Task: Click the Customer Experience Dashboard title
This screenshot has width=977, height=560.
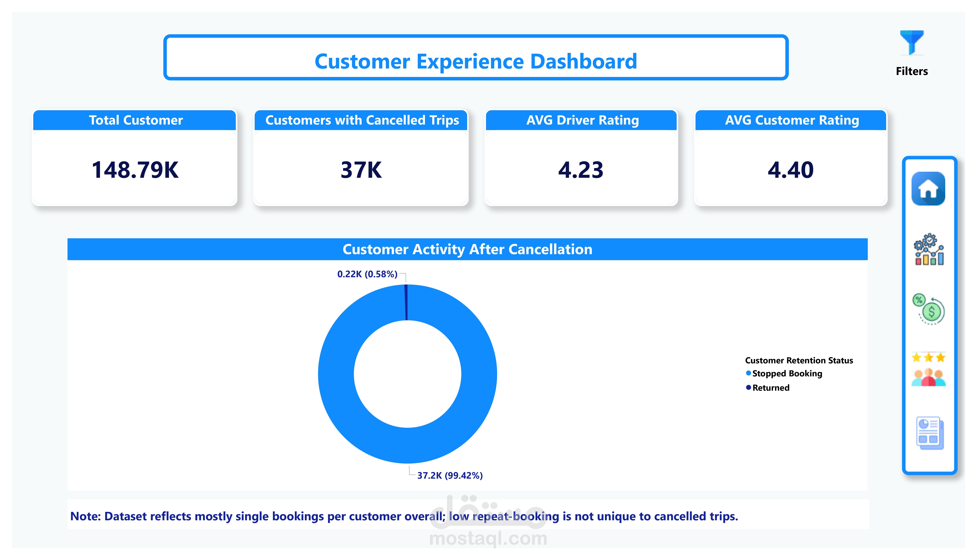Action: pos(476,61)
